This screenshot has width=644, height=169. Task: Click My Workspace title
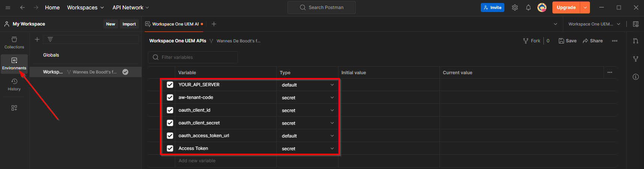(29, 24)
